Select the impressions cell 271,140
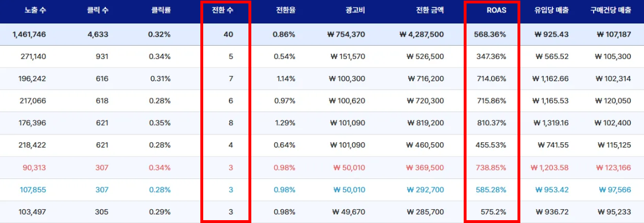The width and height of the screenshot is (644, 223). [33, 57]
